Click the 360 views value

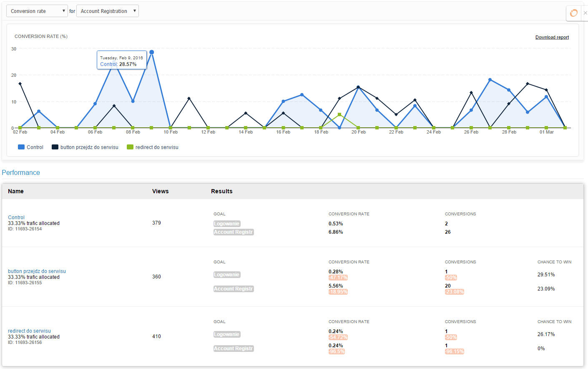156,277
